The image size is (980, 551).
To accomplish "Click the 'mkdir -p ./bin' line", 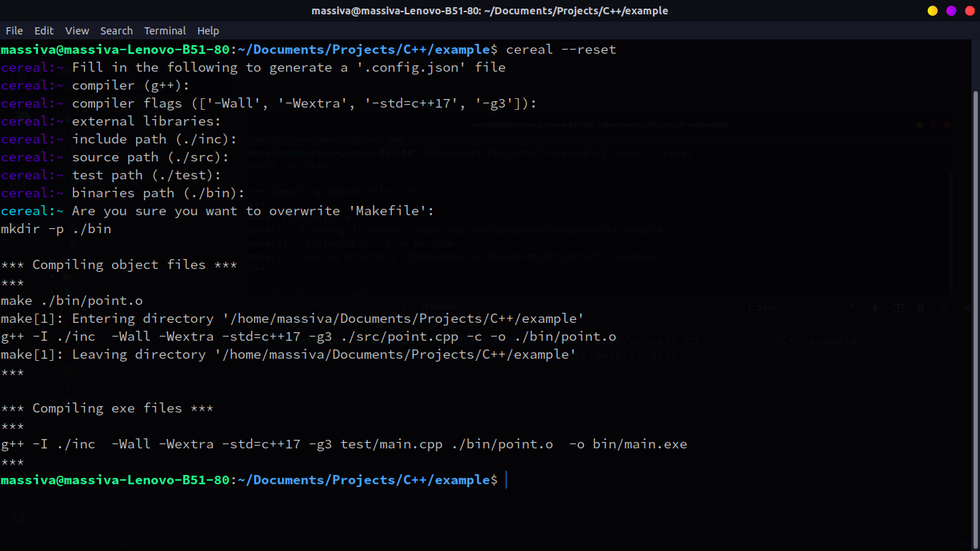I will point(56,229).
